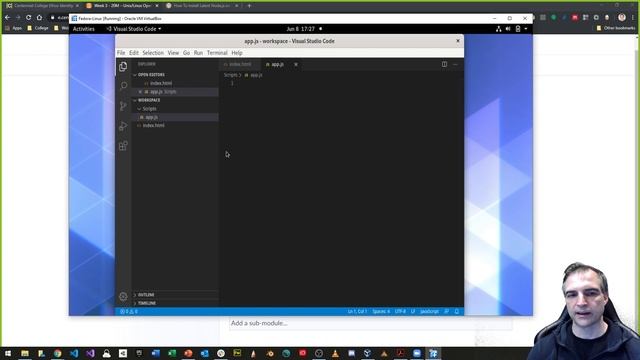Open VS Code from Windows taskbar
This screenshot has height=360, width=640.
pyautogui.click(x=74, y=353)
